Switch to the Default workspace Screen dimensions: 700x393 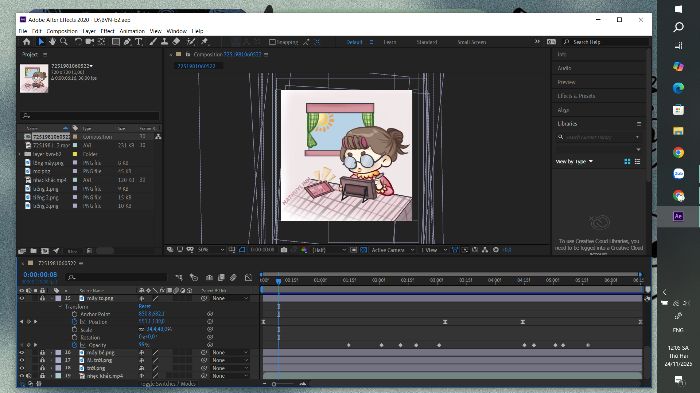pyautogui.click(x=354, y=42)
